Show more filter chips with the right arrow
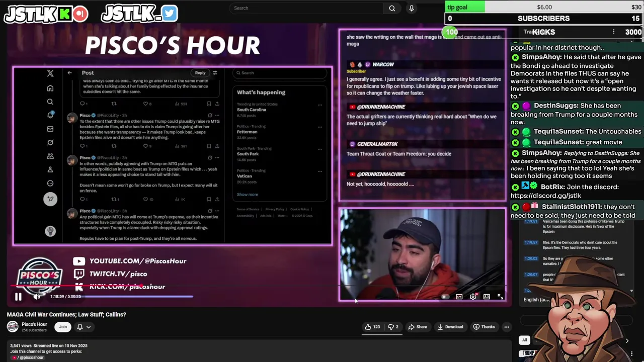This screenshot has height=362, width=644. click(627, 340)
